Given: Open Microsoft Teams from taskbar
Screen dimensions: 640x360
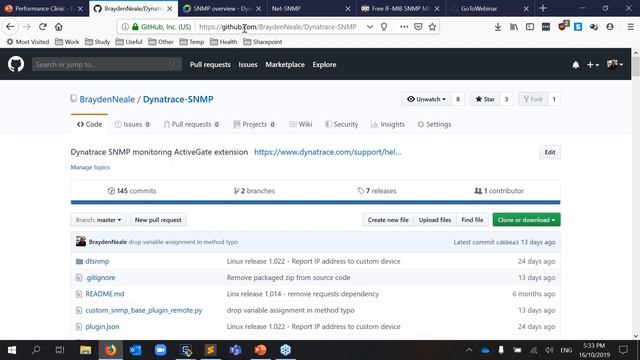Looking at the screenshot, I should coord(236,350).
